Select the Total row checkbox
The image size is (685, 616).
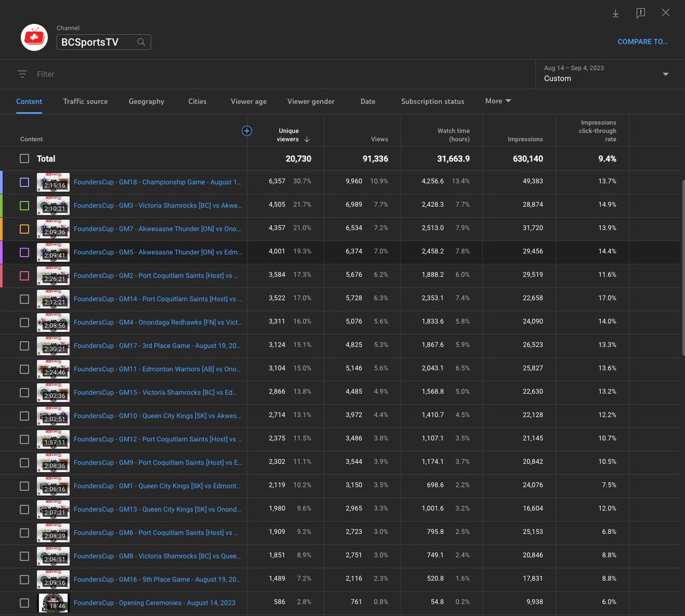(x=25, y=159)
